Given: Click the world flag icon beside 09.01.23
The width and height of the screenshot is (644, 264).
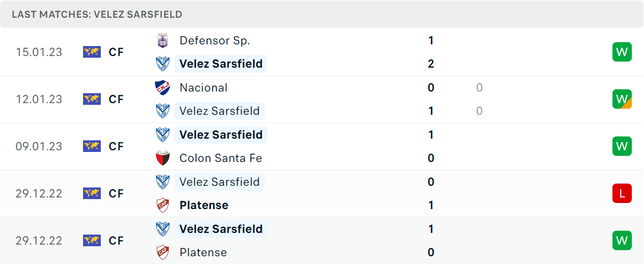Looking at the screenshot, I should coord(91,146).
